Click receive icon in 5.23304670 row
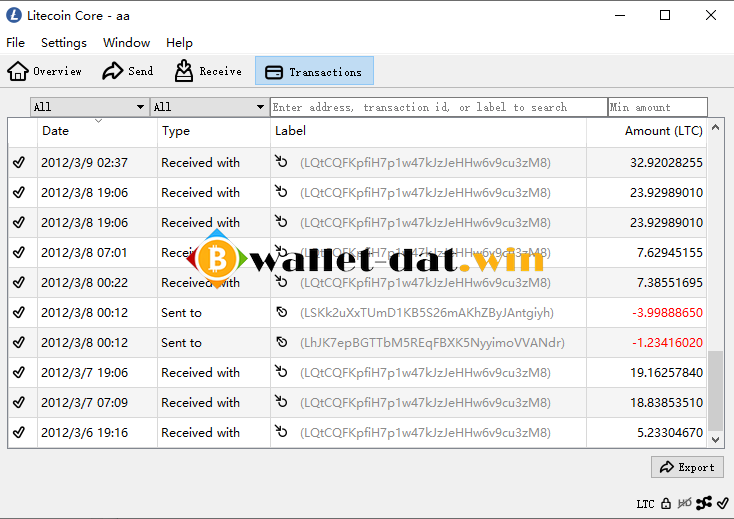734x519 pixels. (281, 431)
